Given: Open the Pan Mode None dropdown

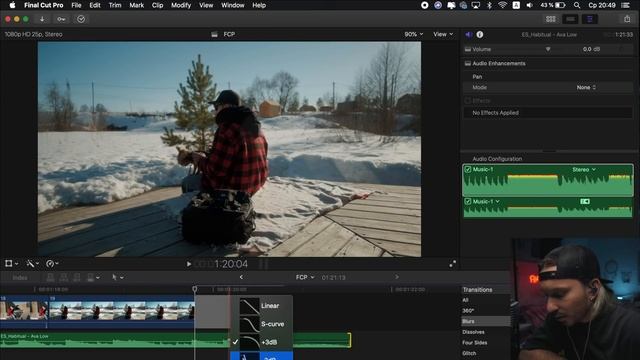Looking at the screenshot, I should click(586, 87).
